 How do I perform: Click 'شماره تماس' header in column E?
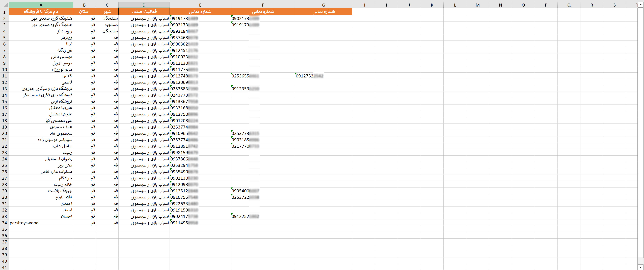pos(200,12)
